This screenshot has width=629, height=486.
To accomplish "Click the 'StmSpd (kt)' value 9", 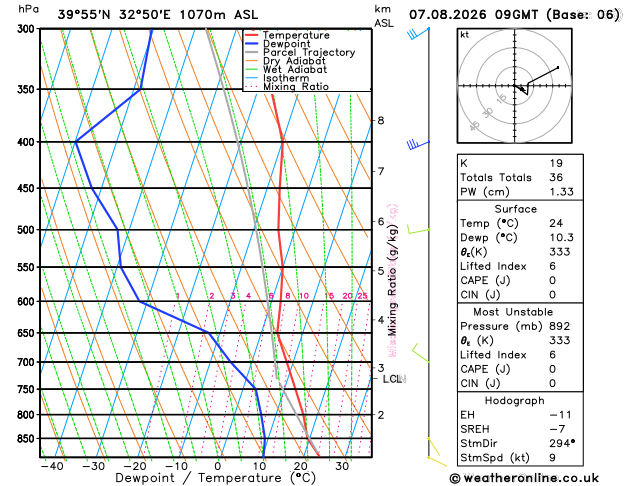I will click(552, 458).
